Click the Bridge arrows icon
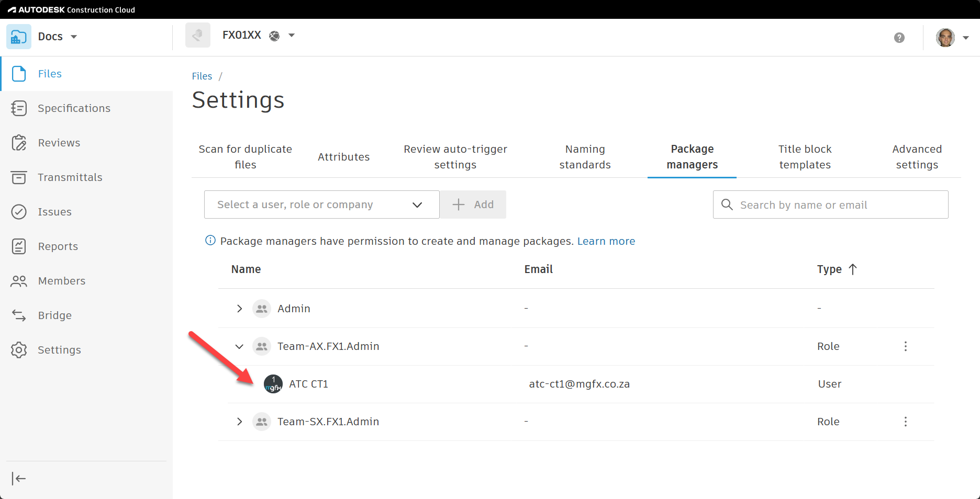The image size is (980, 499). pos(19,315)
